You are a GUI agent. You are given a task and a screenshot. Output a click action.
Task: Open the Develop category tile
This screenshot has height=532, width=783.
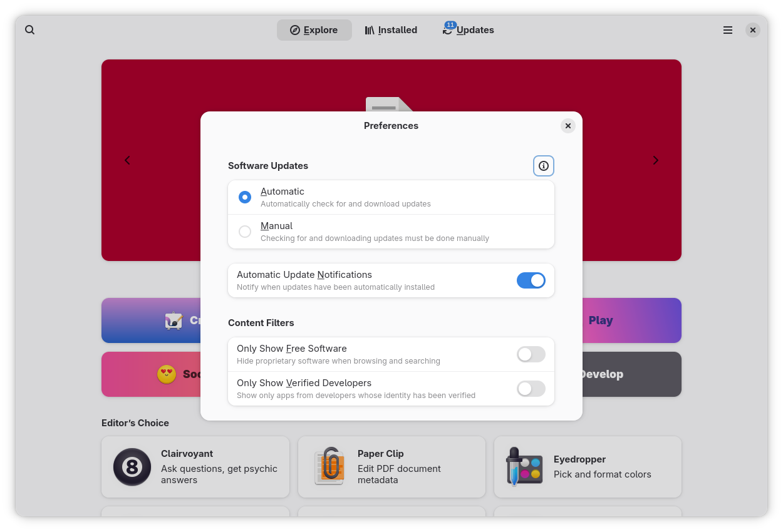(631, 374)
